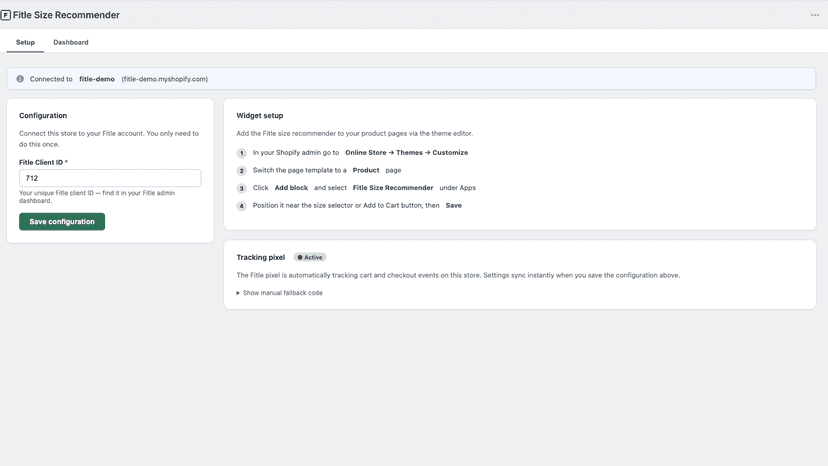Click the client ID helper text
This screenshot has height=466, width=828.
coord(97,197)
